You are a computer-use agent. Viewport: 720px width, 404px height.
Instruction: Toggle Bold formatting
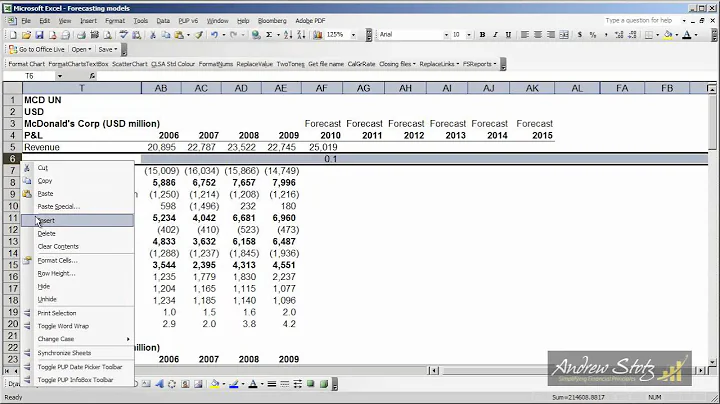point(482,35)
